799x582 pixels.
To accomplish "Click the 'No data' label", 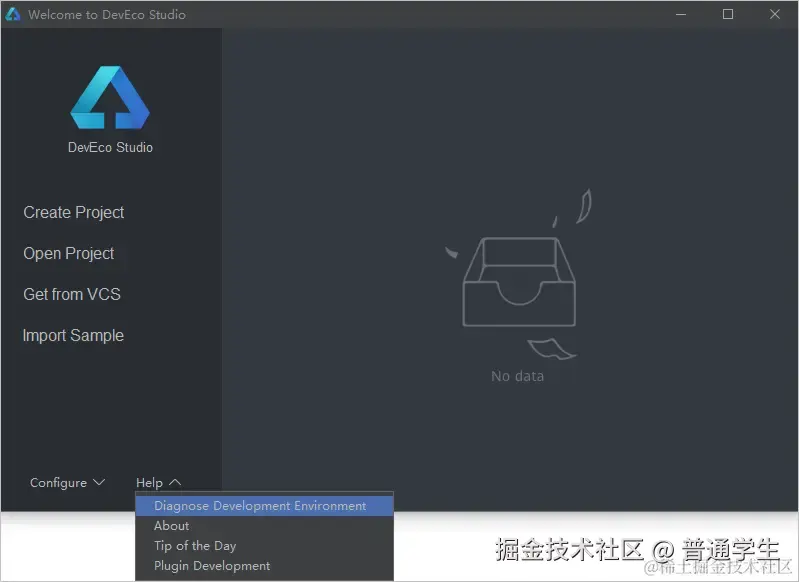I will [x=518, y=376].
